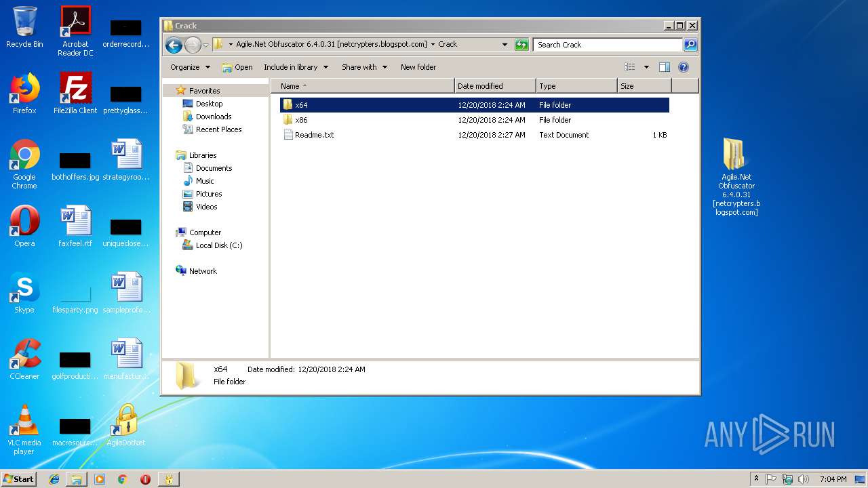
Task: Click the Back navigation arrow
Action: (174, 45)
